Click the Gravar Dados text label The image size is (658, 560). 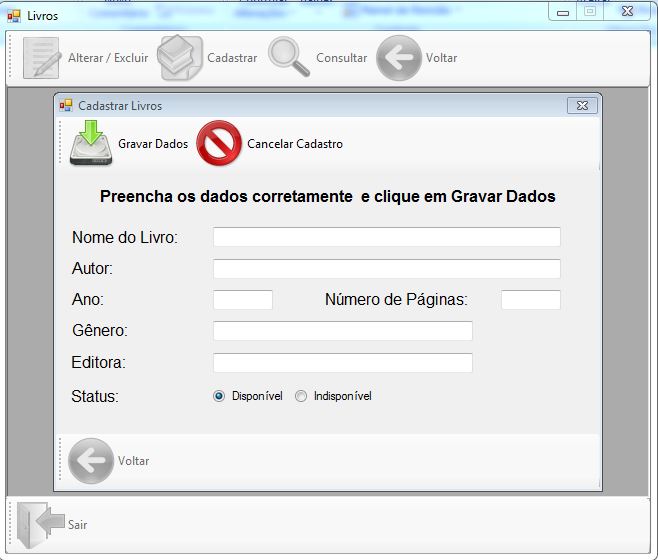(x=153, y=144)
